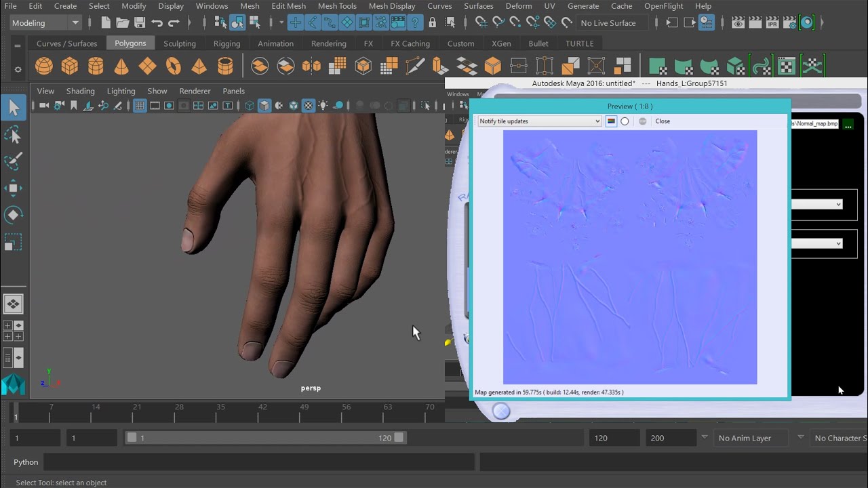Expand the No Anim Layer dropdown arrow

tap(705, 438)
